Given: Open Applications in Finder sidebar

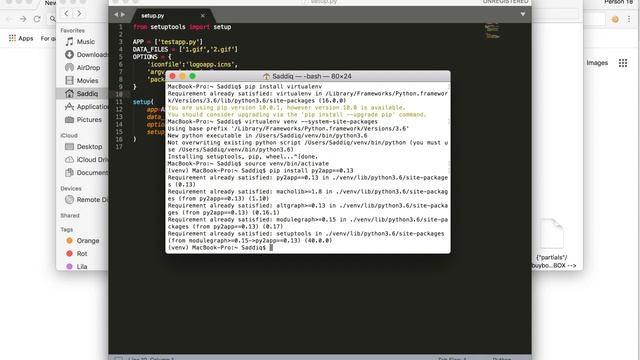Looking at the screenshot, I should [87, 107].
